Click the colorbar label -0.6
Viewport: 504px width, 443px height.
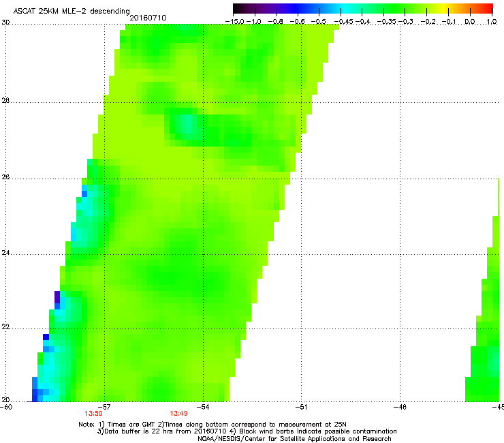(x=298, y=22)
